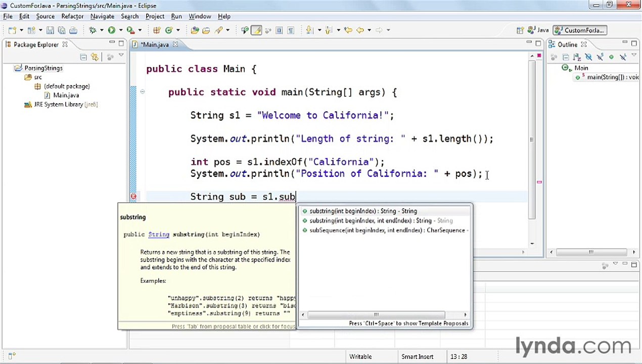Click the Previous Annotation toolbar icon

(328, 30)
